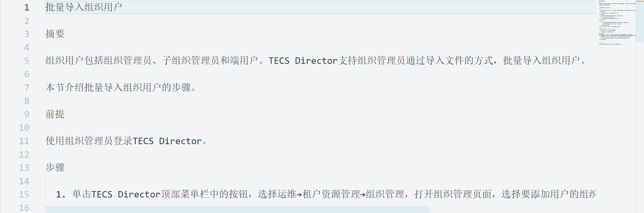Click line number 16 in the gutter
The image size is (644, 213).
pyautogui.click(x=24, y=208)
